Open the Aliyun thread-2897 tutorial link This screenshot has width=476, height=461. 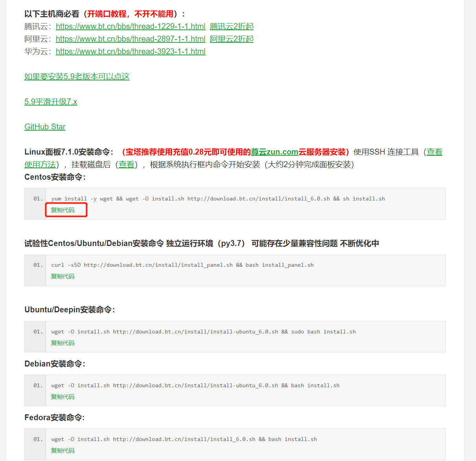(130, 39)
